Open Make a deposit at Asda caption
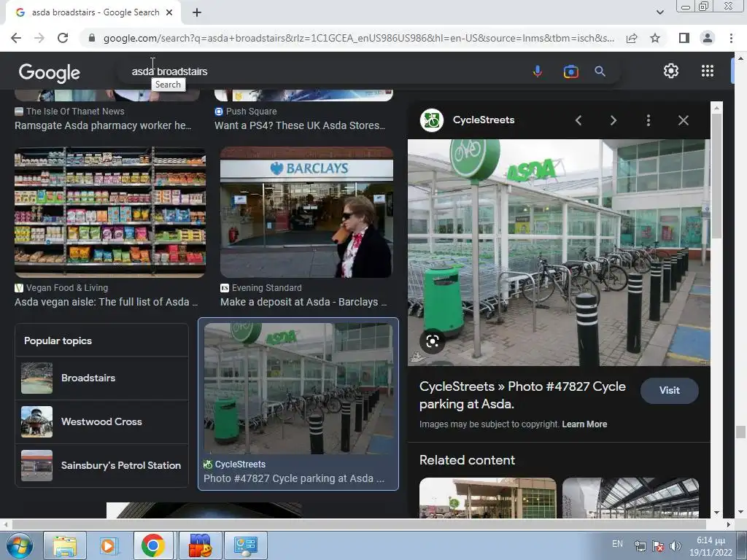The height and width of the screenshot is (560, 747). pos(303,302)
